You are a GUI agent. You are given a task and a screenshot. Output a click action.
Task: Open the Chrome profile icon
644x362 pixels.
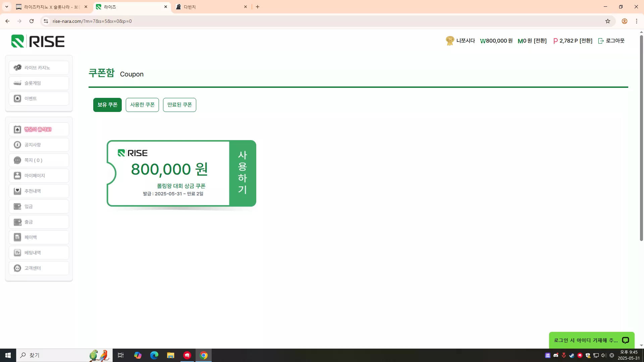pos(625,21)
